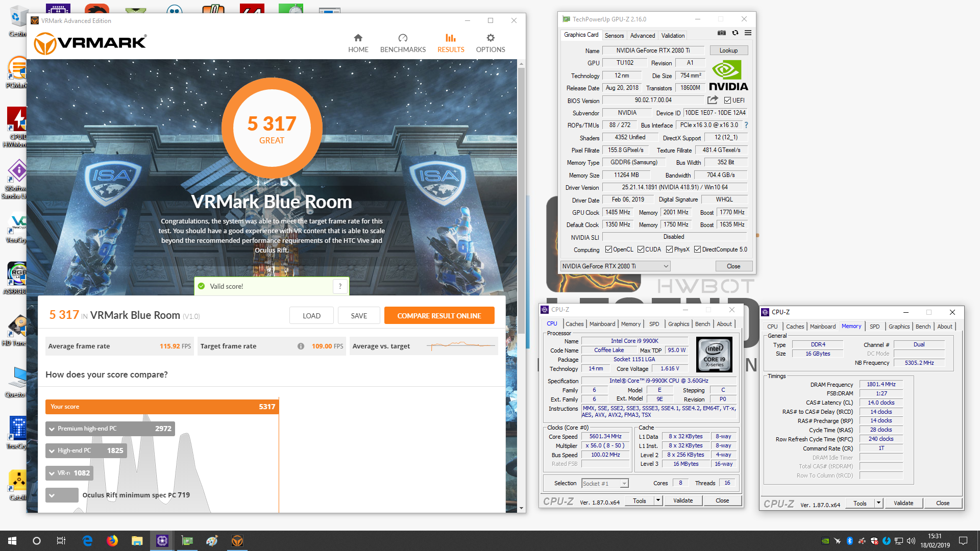
Task: Open HD Tune desktop icon
Action: point(17,331)
